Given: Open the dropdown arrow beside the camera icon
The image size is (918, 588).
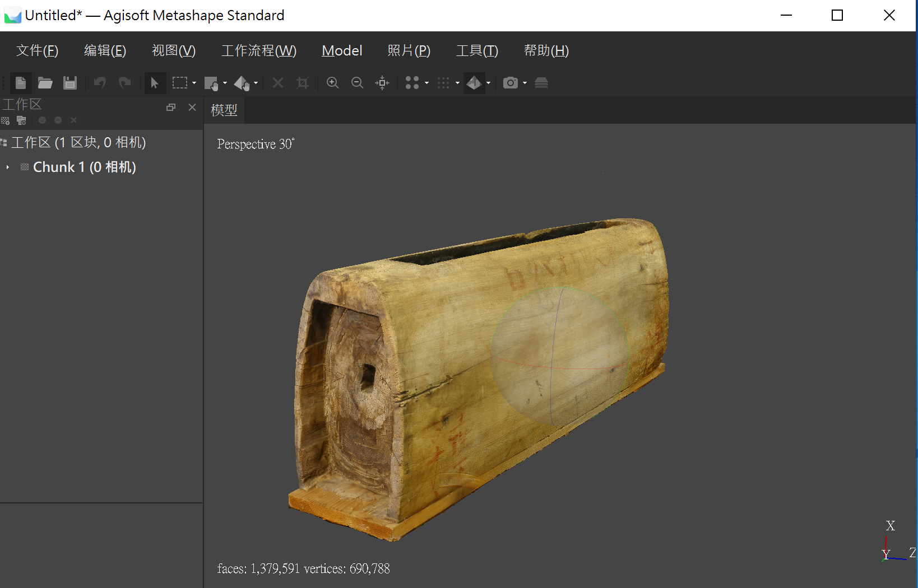Looking at the screenshot, I should coord(525,83).
